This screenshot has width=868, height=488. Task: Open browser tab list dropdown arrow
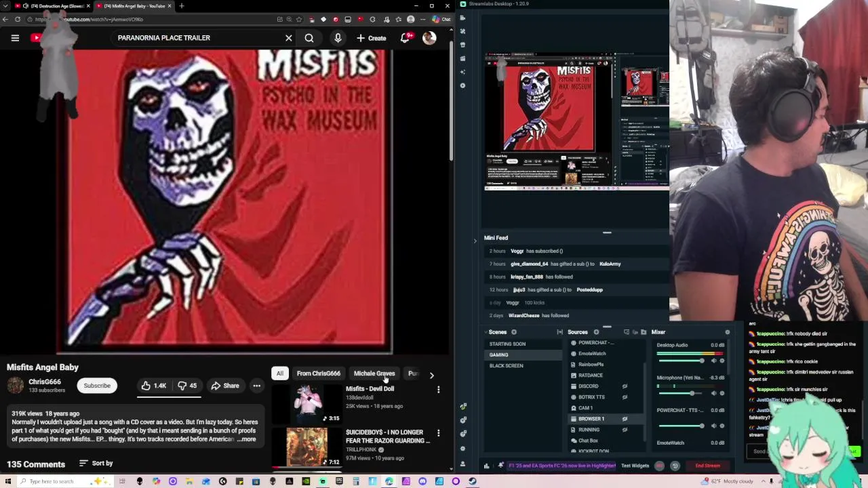[5, 5]
